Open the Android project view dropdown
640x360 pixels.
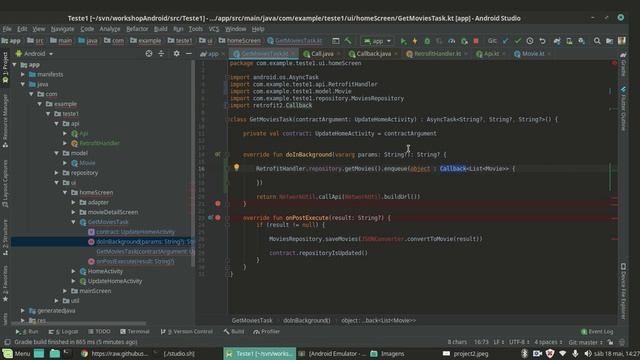click(x=34, y=53)
